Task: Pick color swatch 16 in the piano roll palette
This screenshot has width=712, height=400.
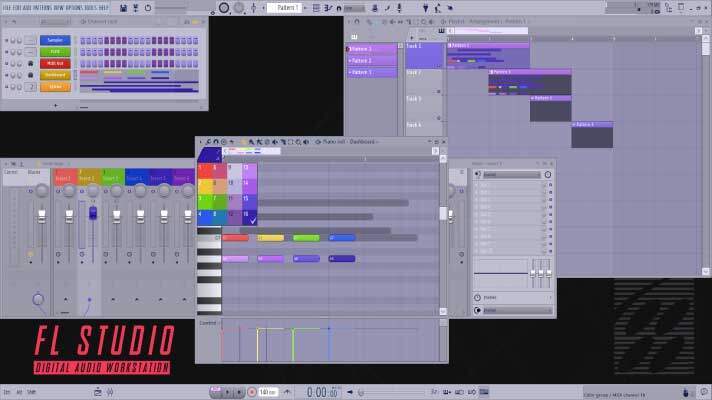Action: [251, 216]
